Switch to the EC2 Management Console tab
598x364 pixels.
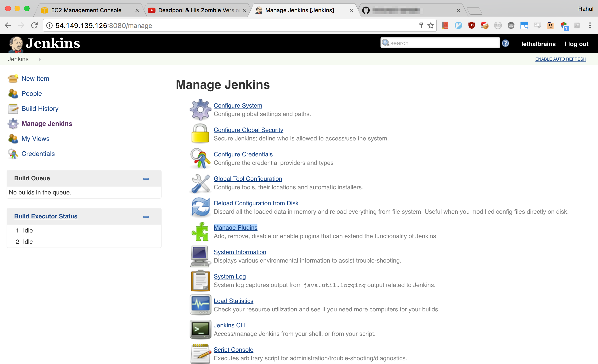(86, 10)
